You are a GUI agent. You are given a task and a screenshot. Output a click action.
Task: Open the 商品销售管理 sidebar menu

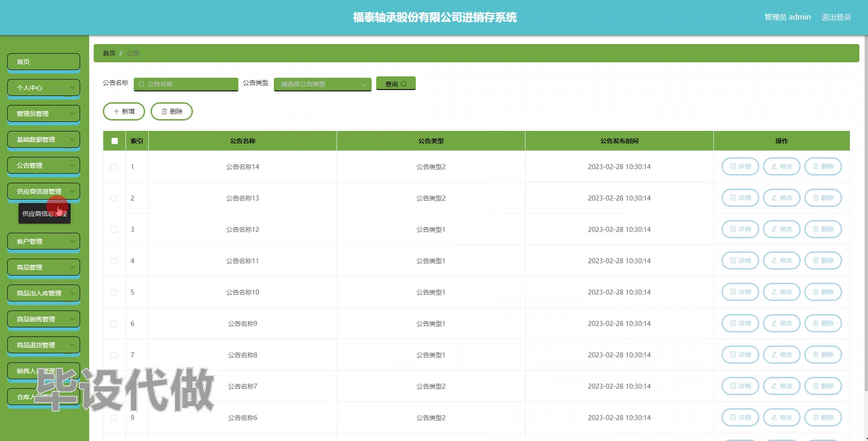click(x=43, y=319)
